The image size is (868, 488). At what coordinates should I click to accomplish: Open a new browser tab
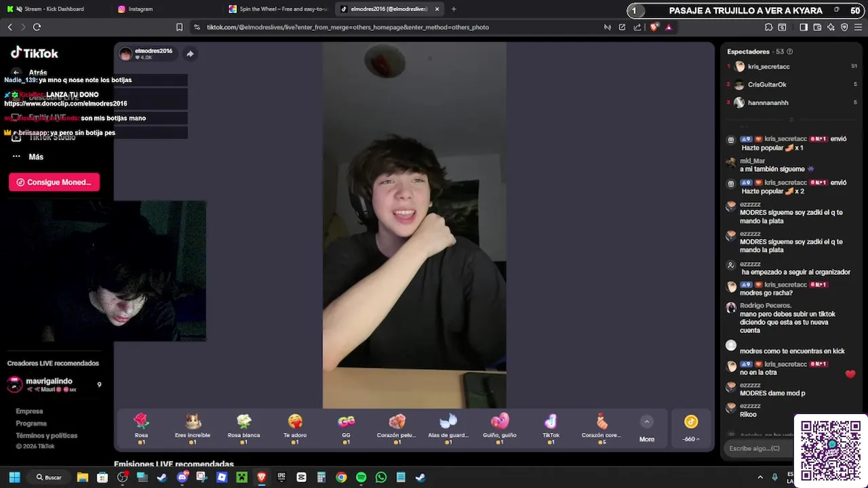pyautogui.click(x=454, y=9)
